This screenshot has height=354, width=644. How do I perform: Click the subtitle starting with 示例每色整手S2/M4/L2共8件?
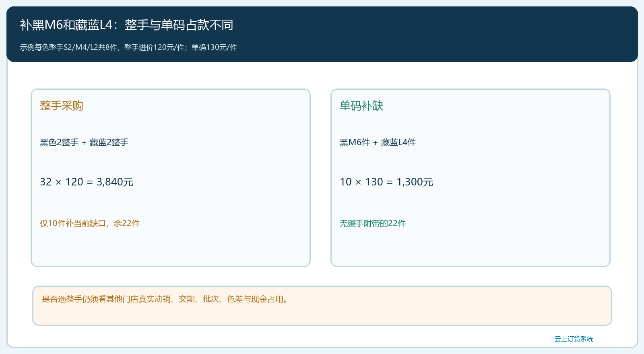[x=128, y=47]
